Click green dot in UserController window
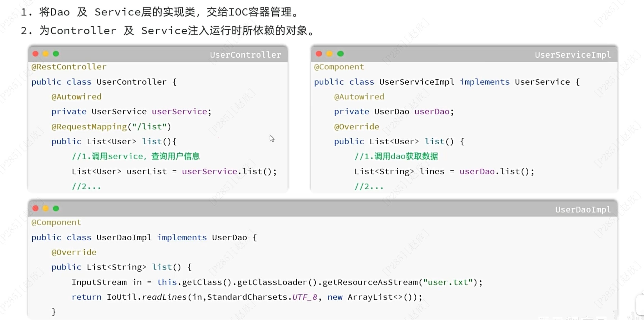This screenshot has width=644, height=320. tap(56, 54)
